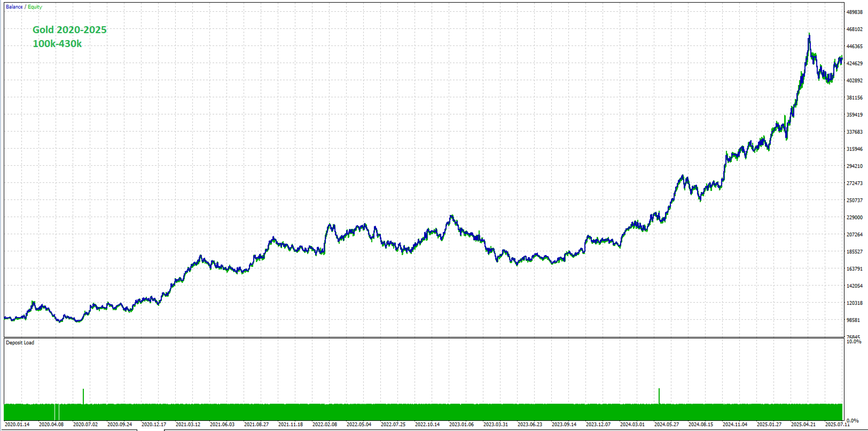Click the 2024.05.27 date label
The image size is (868, 431).
tap(667, 425)
